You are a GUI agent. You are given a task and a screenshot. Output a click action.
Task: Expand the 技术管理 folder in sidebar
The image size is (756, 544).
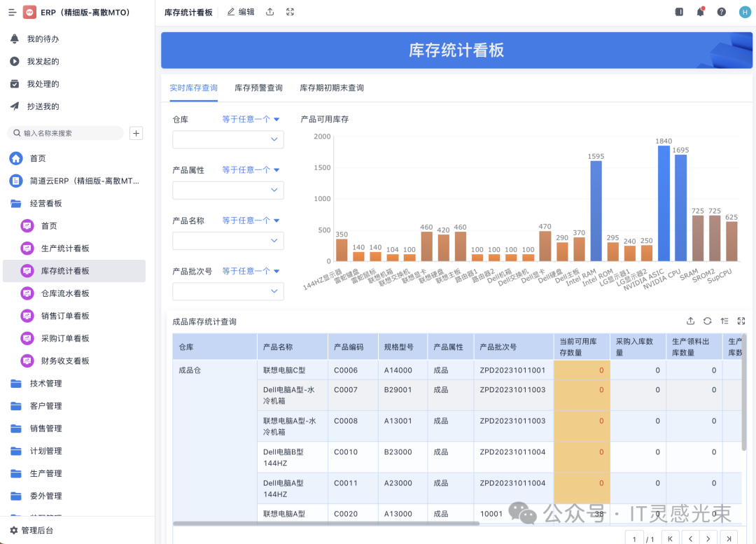point(45,384)
